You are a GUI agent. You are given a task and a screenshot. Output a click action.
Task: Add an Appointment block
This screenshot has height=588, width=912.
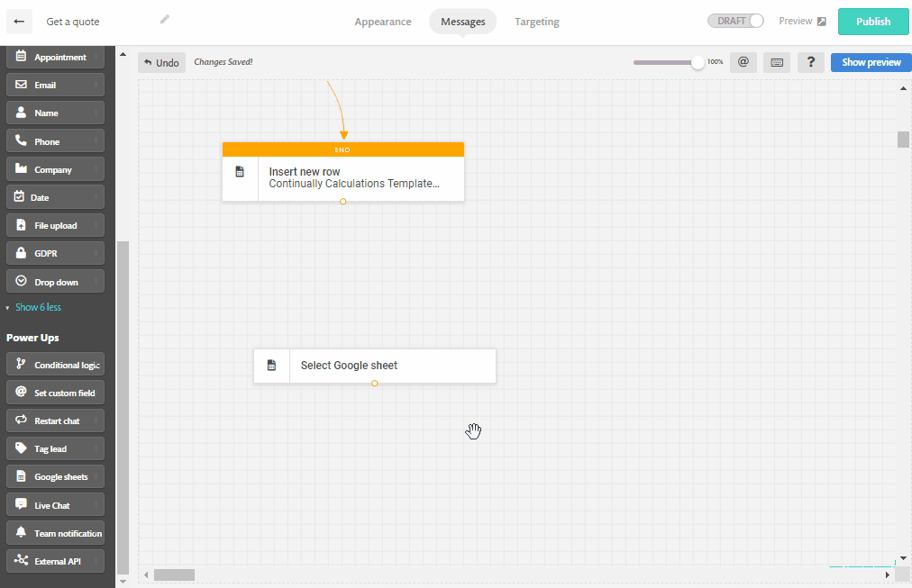coord(55,57)
